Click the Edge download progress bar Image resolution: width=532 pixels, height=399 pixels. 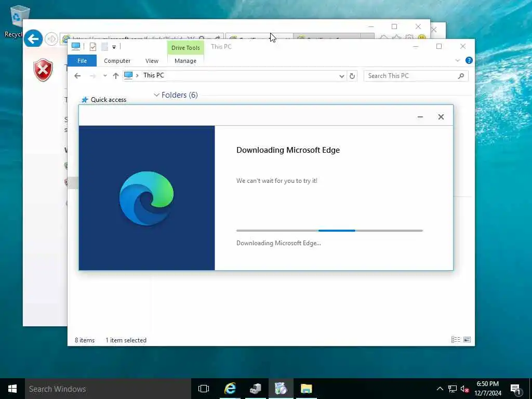pos(329,230)
